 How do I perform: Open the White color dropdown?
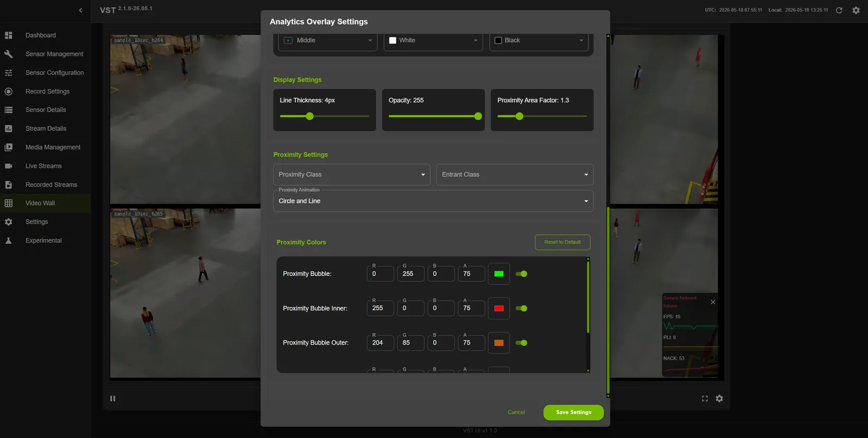pos(433,41)
